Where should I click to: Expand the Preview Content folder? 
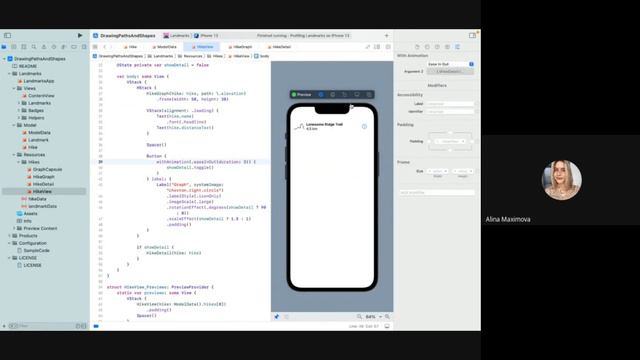(x=14, y=228)
